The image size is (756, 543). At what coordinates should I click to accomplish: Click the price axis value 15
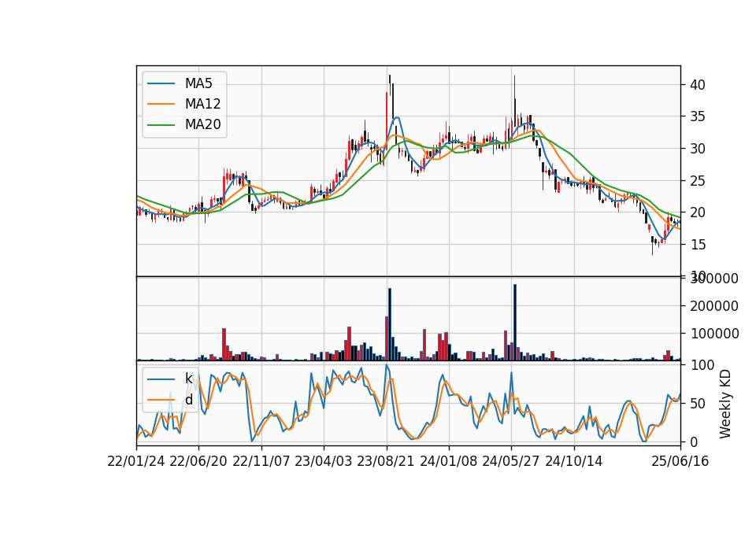point(698,244)
